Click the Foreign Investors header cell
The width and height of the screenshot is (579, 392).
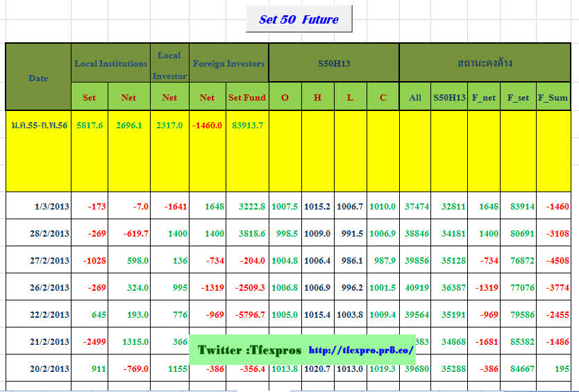[x=228, y=64]
